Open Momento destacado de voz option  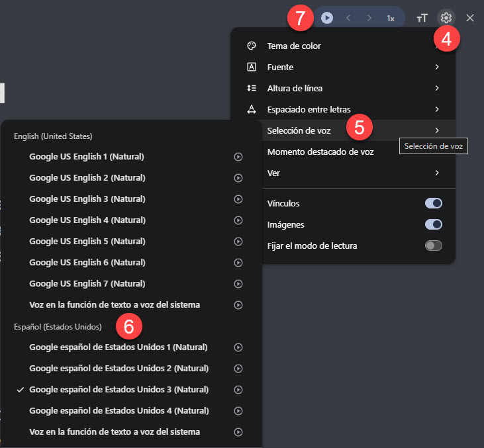(358, 152)
